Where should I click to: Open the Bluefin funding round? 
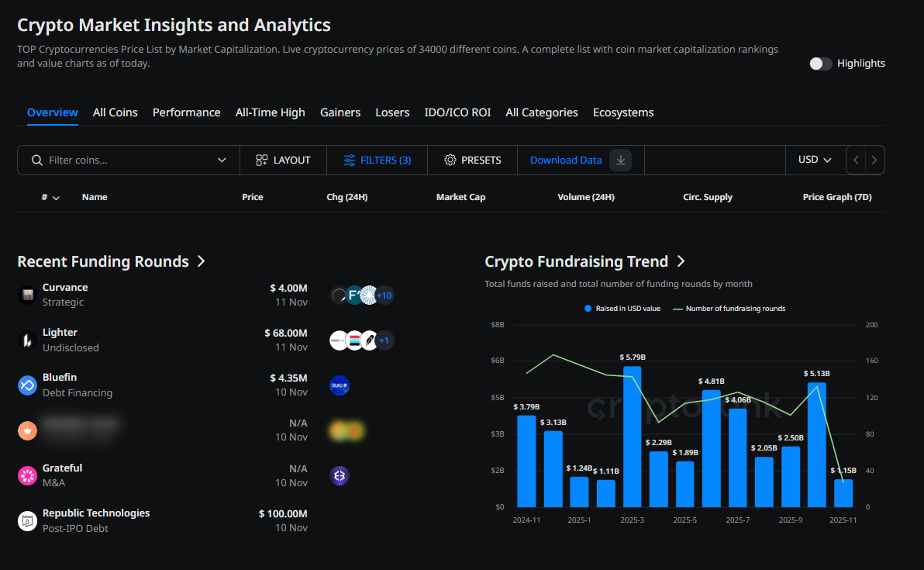click(60, 377)
